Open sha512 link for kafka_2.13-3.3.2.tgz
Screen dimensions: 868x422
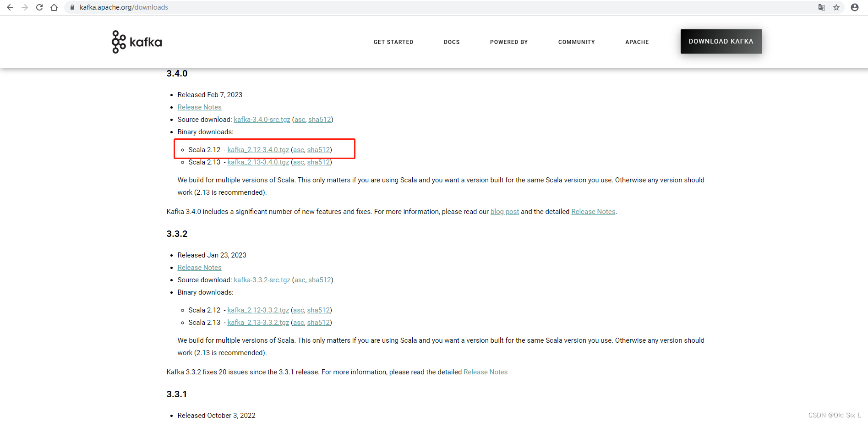319,323
